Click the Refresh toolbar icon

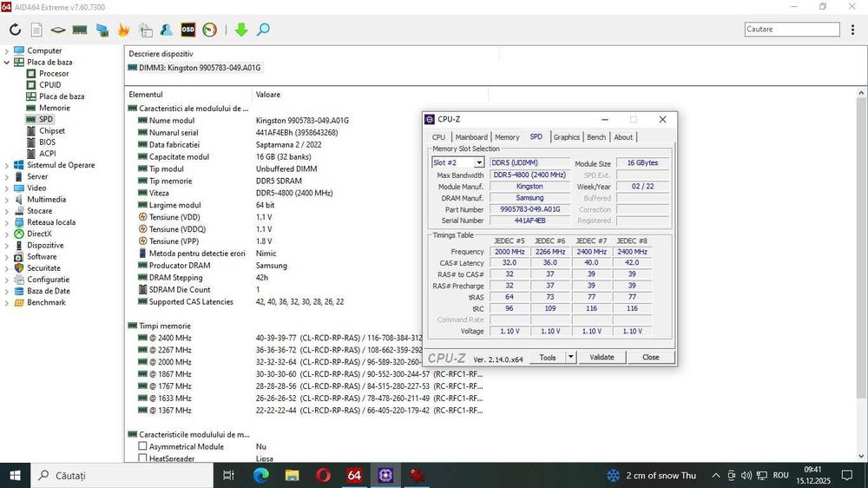pos(15,30)
